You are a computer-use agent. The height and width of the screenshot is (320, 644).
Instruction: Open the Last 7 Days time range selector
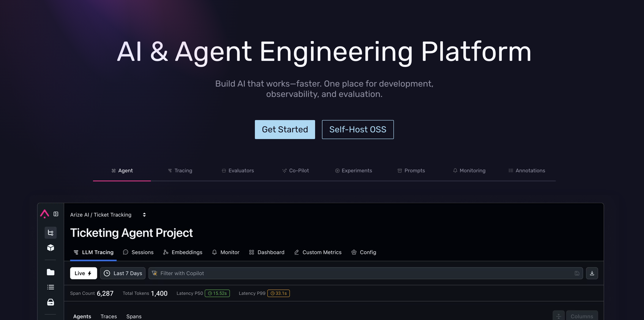123,273
